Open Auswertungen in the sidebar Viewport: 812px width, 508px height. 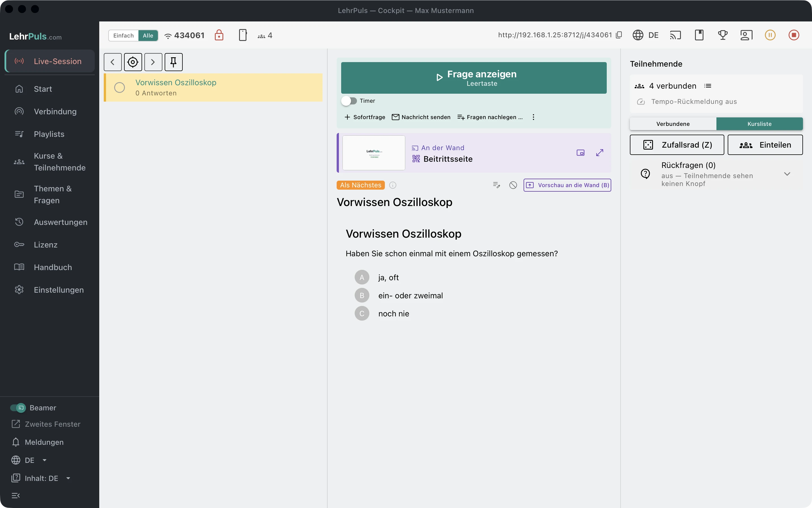click(x=50, y=222)
